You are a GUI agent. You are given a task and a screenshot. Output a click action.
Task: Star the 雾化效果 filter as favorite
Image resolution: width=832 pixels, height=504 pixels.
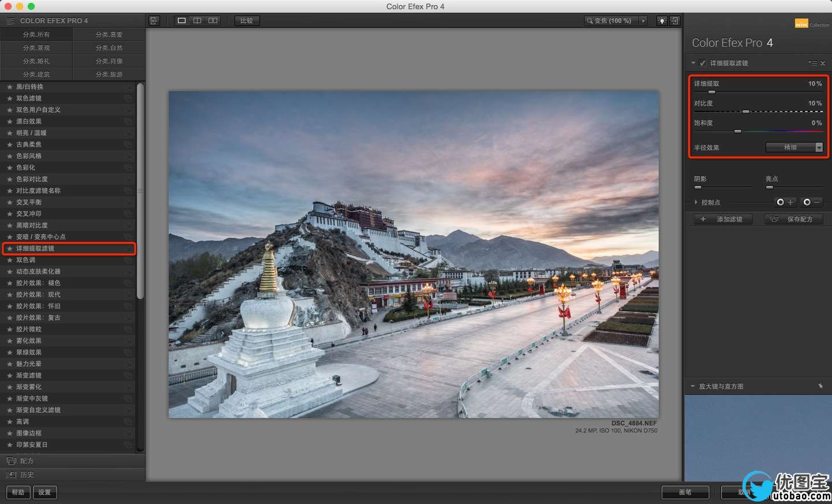(10, 341)
